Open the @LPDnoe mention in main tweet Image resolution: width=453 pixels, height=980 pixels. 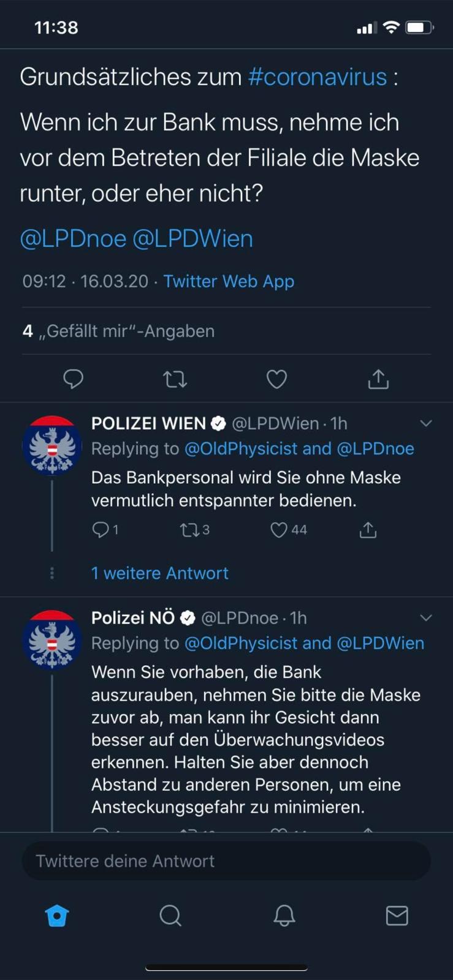[73, 239]
